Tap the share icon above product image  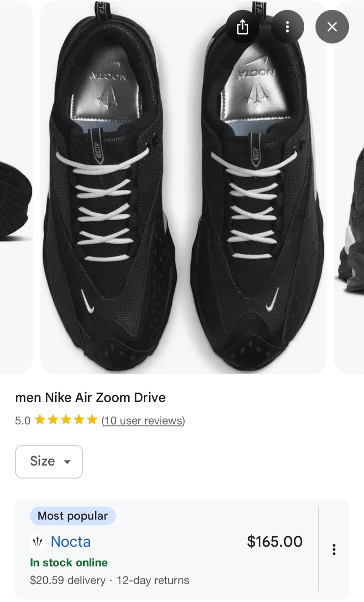click(x=242, y=27)
